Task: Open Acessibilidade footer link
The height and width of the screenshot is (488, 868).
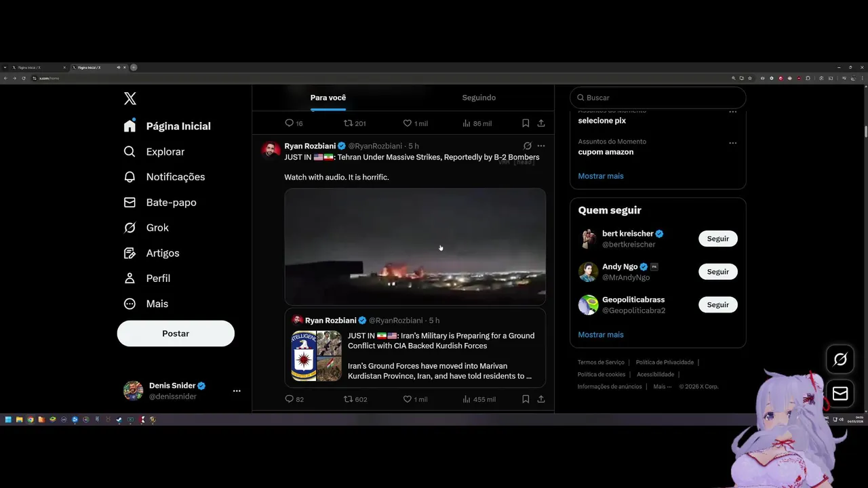Action: [655, 375]
